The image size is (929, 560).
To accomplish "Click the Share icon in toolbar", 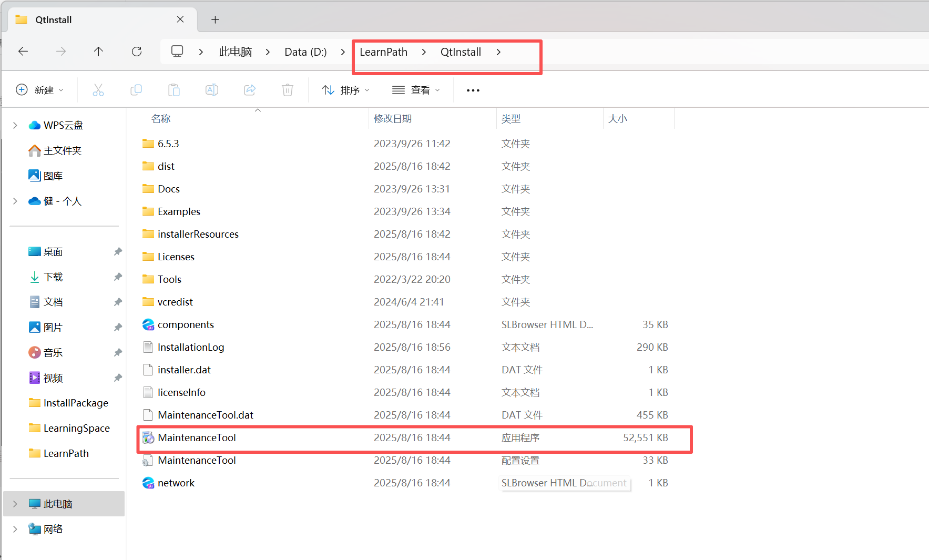I will pos(250,90).
